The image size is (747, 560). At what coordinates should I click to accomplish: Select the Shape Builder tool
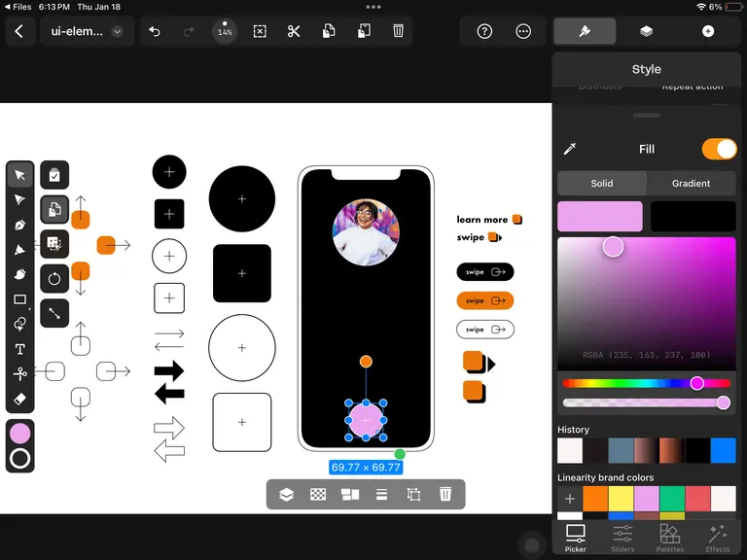pos(20,324)
